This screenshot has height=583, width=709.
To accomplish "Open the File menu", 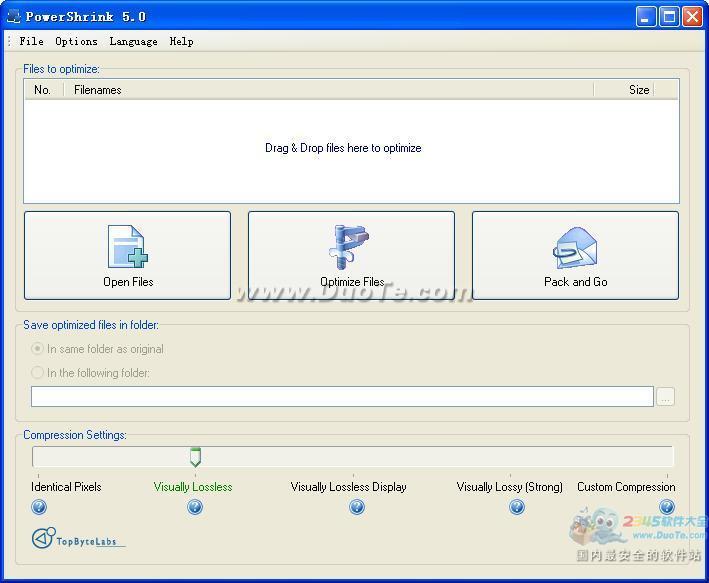I will 31,41.
